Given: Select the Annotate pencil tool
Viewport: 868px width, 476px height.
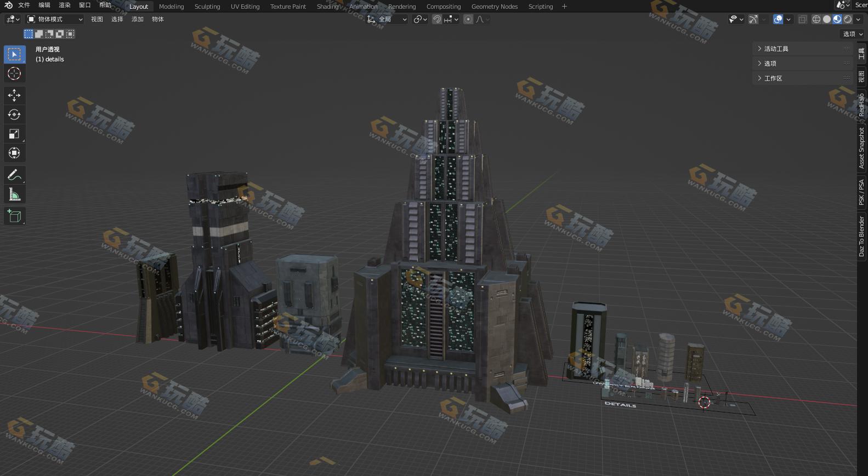Looking at the screenshot, I should [15, 175].
